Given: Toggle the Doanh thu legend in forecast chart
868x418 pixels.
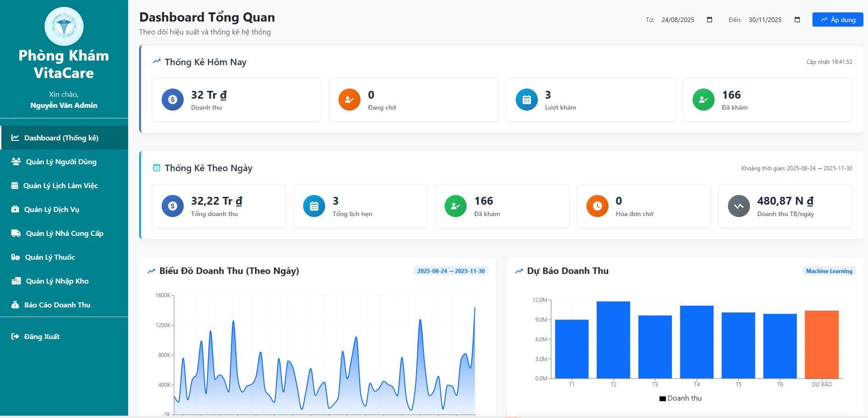Looking at the screenshot, I should [x=681, y=398].
